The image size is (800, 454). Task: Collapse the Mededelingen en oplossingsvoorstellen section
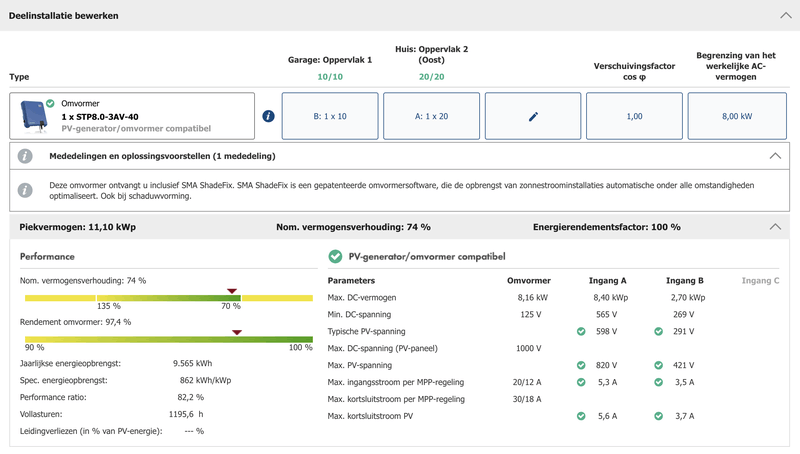774,156
